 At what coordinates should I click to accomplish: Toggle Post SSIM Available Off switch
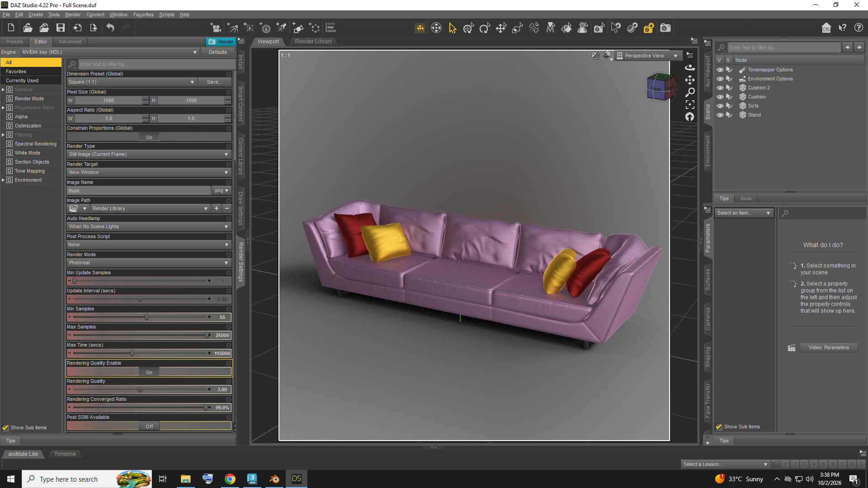[x=149, y=427]
